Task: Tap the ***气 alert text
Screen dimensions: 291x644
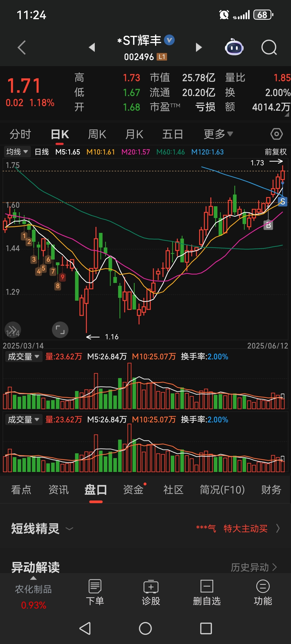Action: point(206,529)
